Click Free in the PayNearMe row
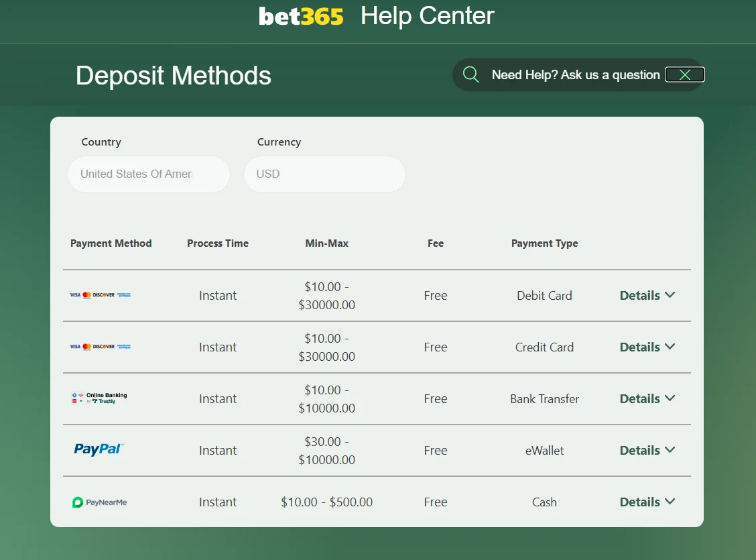 pyautogui.click(x=436, y=502)
